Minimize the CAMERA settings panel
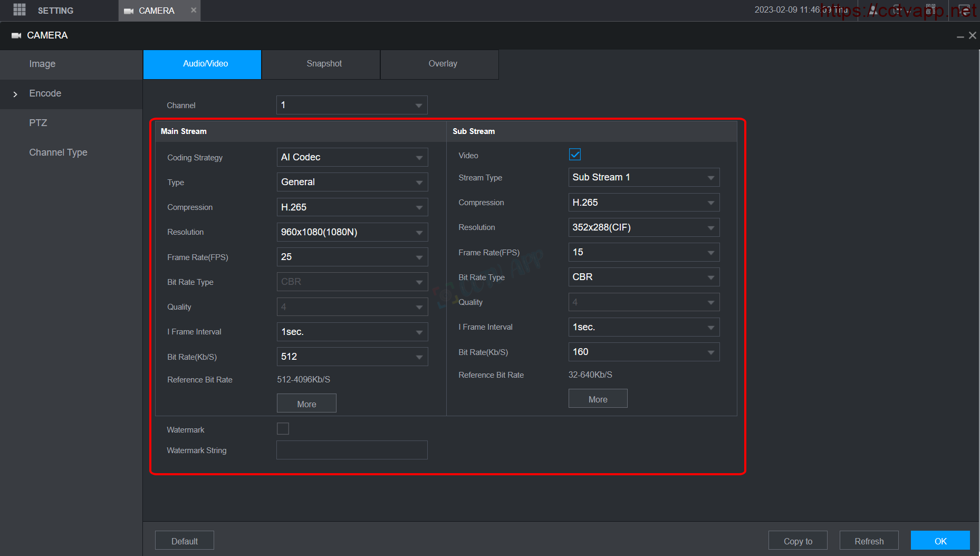Viewport: 980px width, 556px height. point(960,36)
